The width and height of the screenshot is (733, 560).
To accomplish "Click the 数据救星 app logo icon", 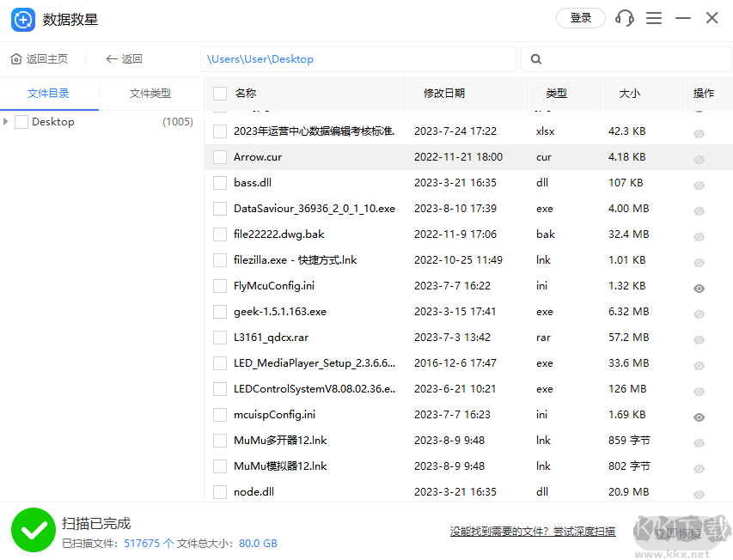I will pyautogui.click(x=23, y=19).
